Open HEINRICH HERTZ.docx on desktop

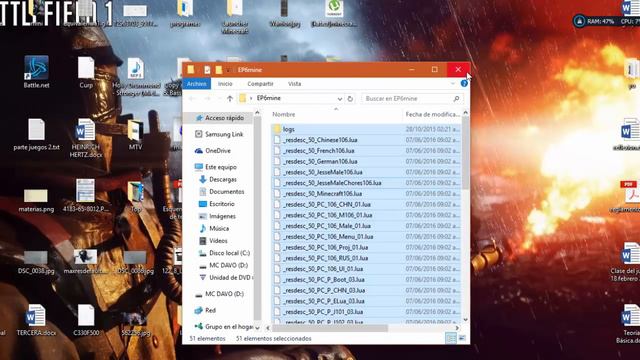(85, 138)
